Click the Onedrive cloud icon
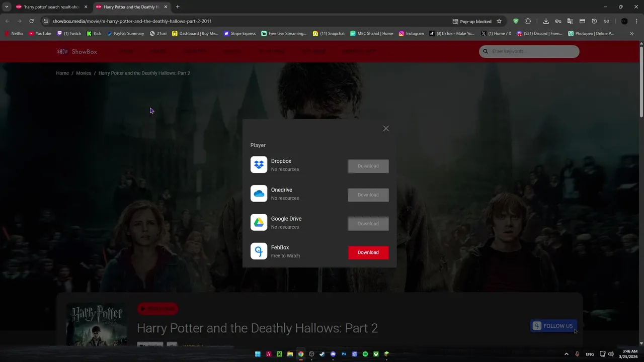This screenshot has height=362, width=644. click(x=259, y=194)
